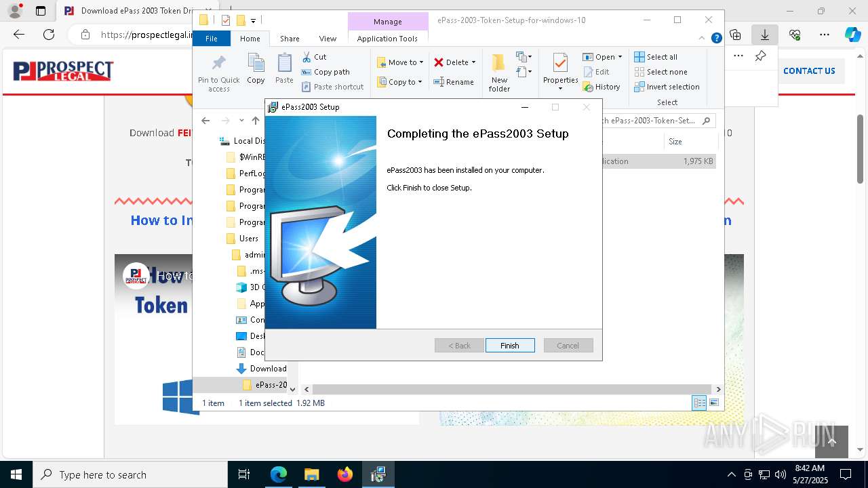Switch to the View ribbon tab
This screenshot has height=488, width=868.
[x=328, y=39]
